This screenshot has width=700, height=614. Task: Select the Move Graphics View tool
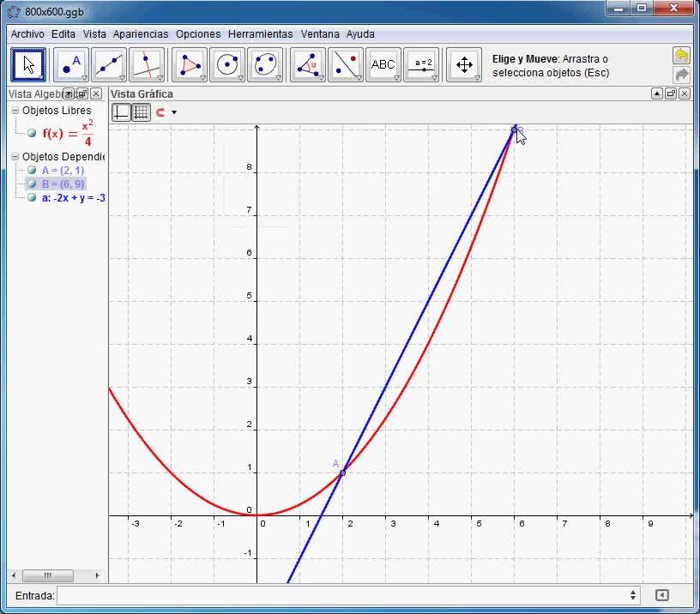click(464, 64)
